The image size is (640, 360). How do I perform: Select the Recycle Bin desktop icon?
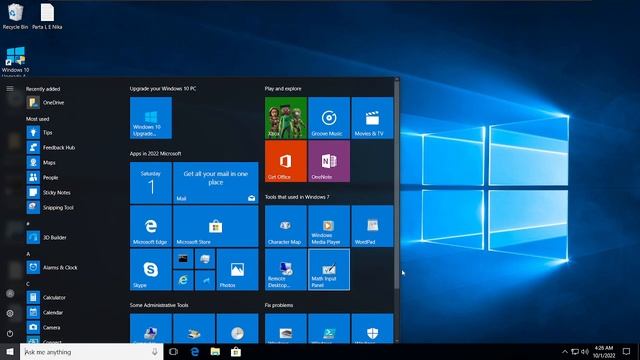coord(15,16)
